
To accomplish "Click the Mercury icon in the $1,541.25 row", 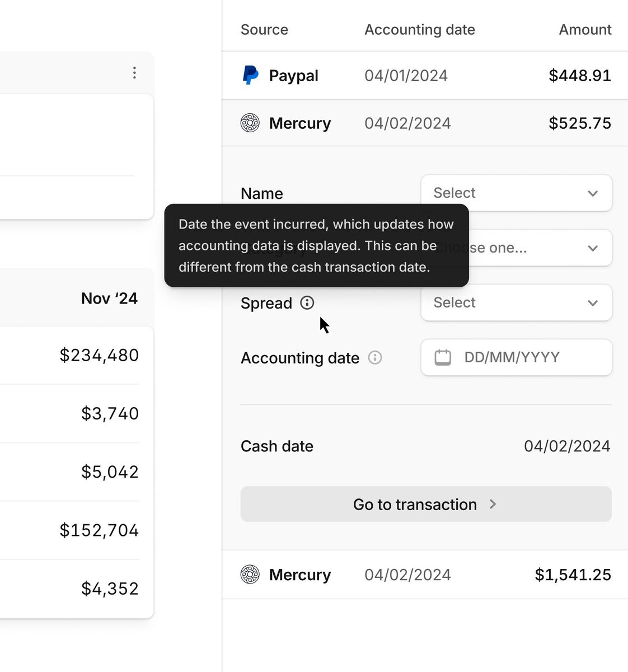I will 250,575.
